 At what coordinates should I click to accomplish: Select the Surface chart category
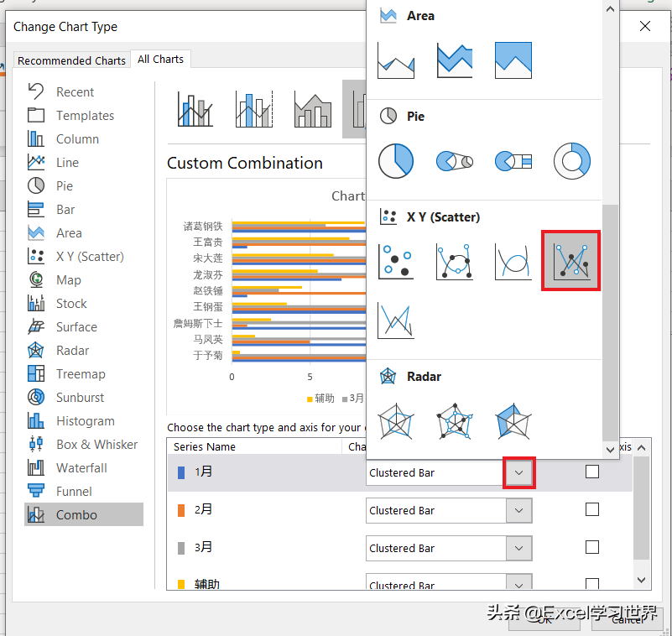[76, 327]
